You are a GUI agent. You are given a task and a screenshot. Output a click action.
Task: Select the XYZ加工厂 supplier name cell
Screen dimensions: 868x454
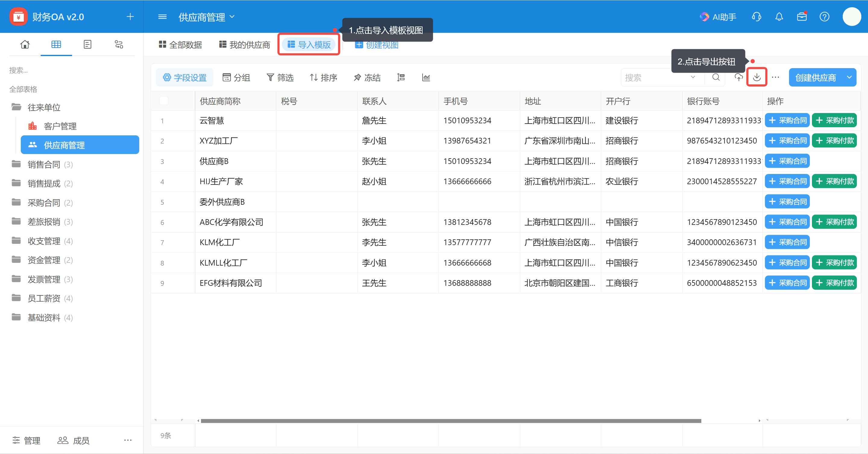click(x=235, y=141)
